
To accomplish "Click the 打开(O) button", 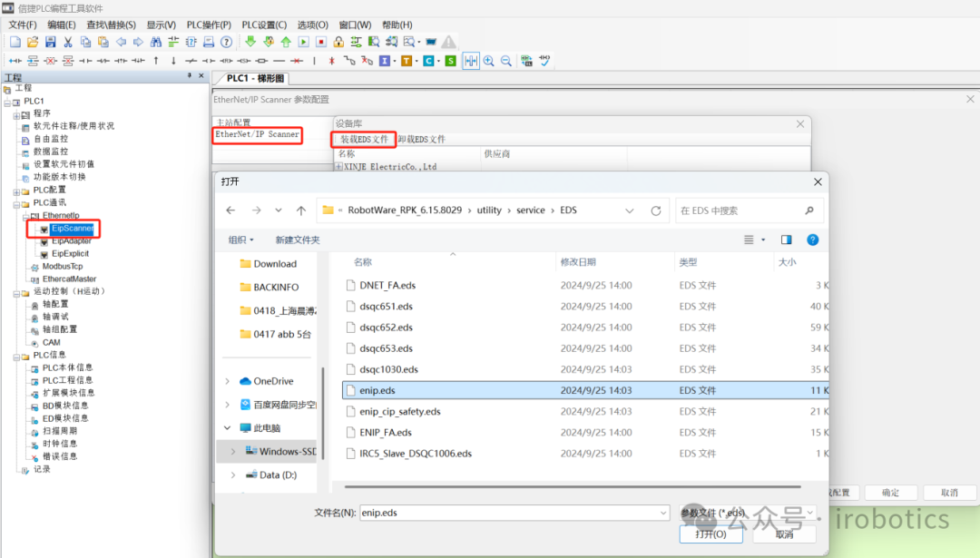I will [x=710, y=534].
